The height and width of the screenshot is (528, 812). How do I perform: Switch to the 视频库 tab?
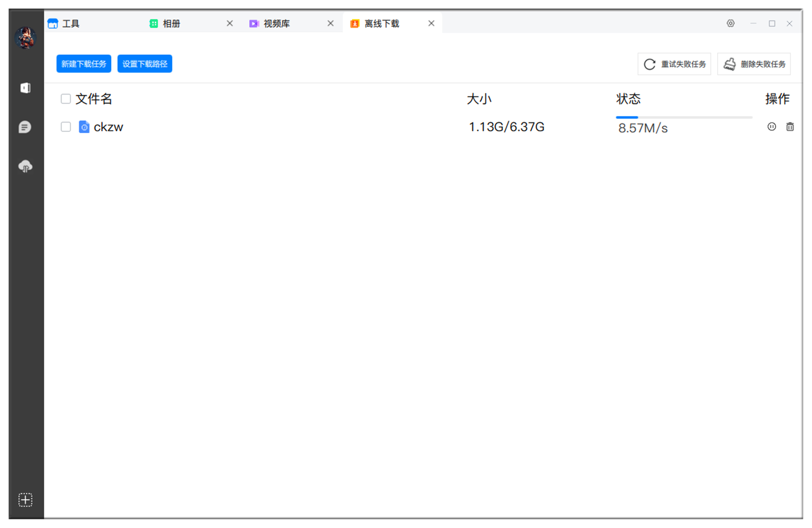coord(276,24)
